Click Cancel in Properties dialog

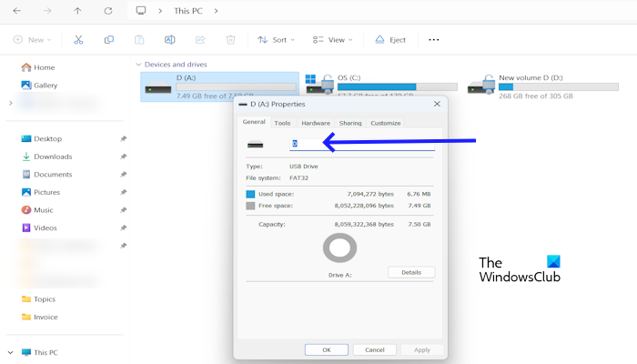coord(375,349)
